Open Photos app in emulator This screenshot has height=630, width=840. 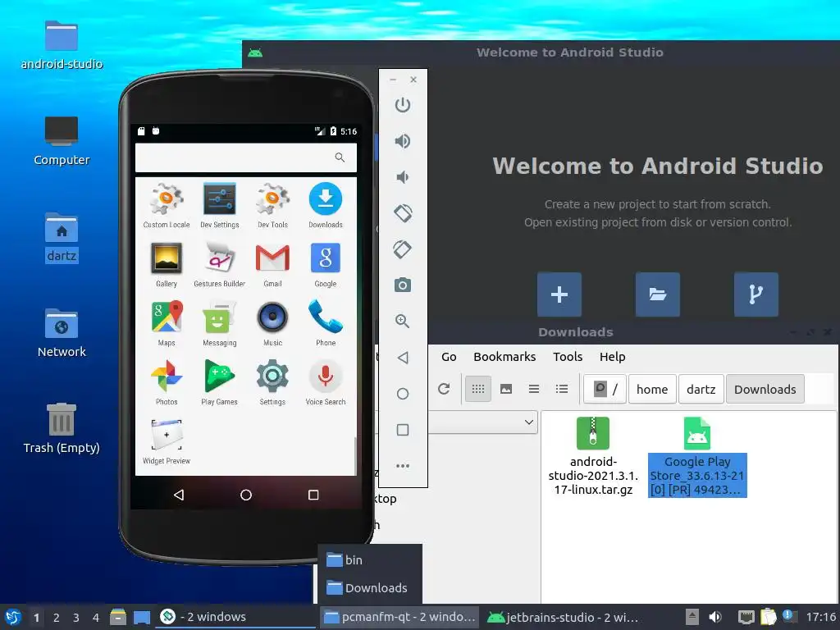pos(166,382)
